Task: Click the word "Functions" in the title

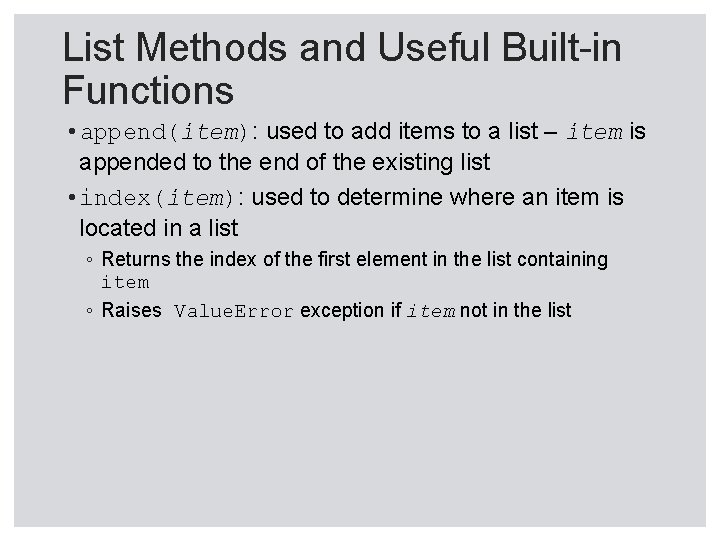Action: pyautogui.click(x=147, y=91)
